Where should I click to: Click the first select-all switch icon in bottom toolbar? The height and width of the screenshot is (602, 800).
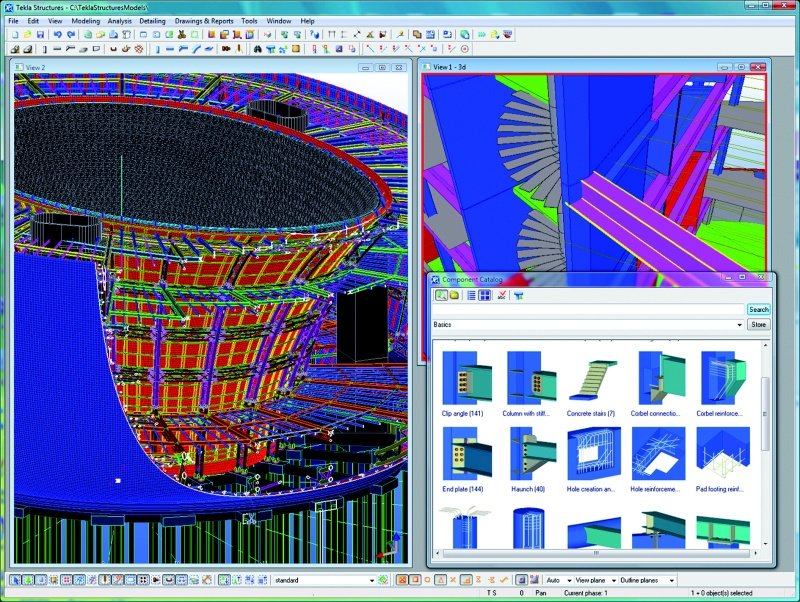coord(15,580)
